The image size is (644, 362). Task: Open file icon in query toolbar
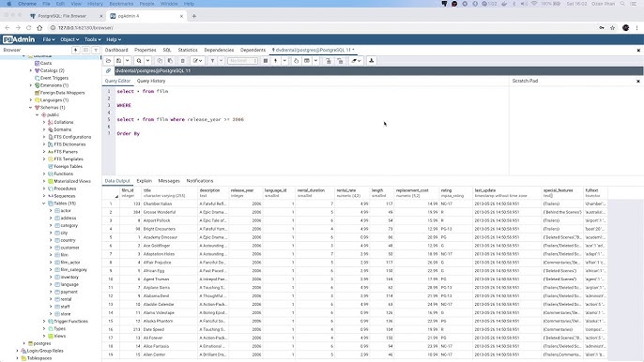pos(109,61)
